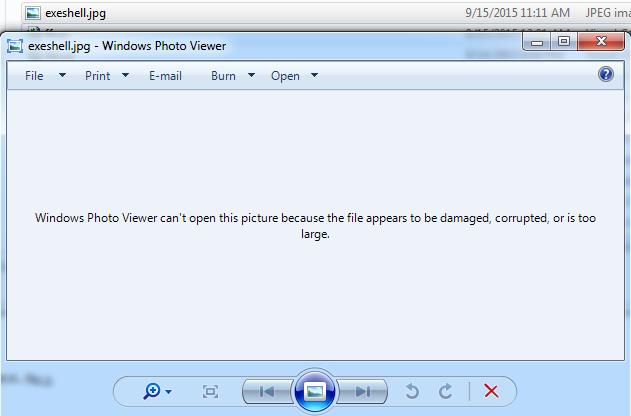This screenshot has height=416, width=631.
Task: Maximize the Windows Photo Viewer window
Action: [564, 42]
